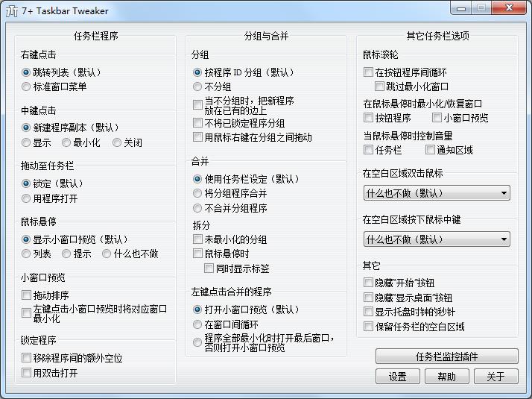
Task: Check 不将已锁定程序分组 option
Action: pos(197,123)
